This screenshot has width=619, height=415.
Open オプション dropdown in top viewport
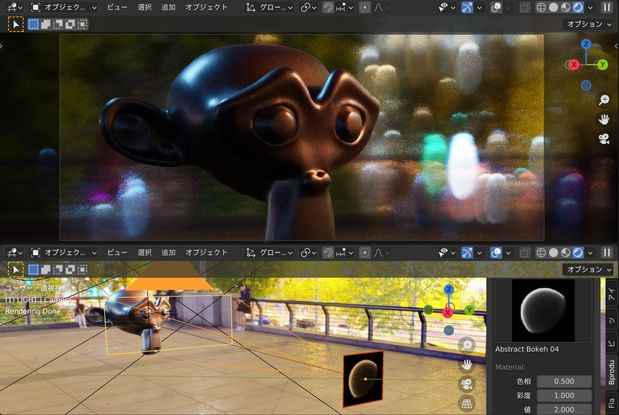point(589,24)
